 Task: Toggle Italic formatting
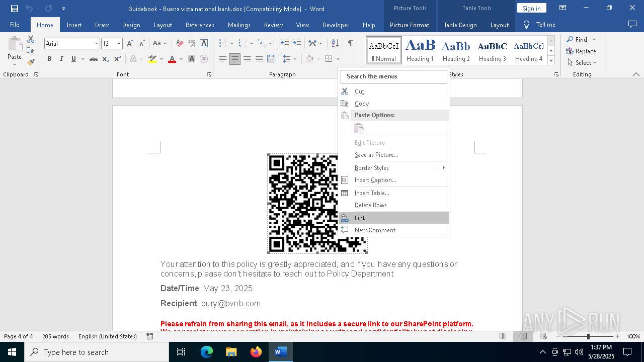point(61,59)
